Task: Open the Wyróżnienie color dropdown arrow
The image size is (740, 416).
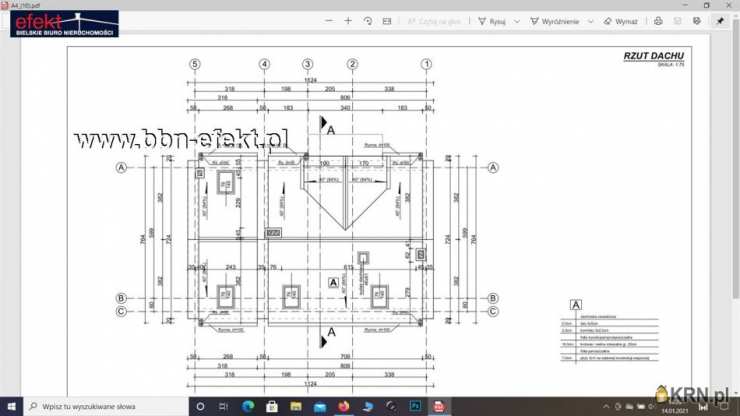Action: [x=591, y=21]
